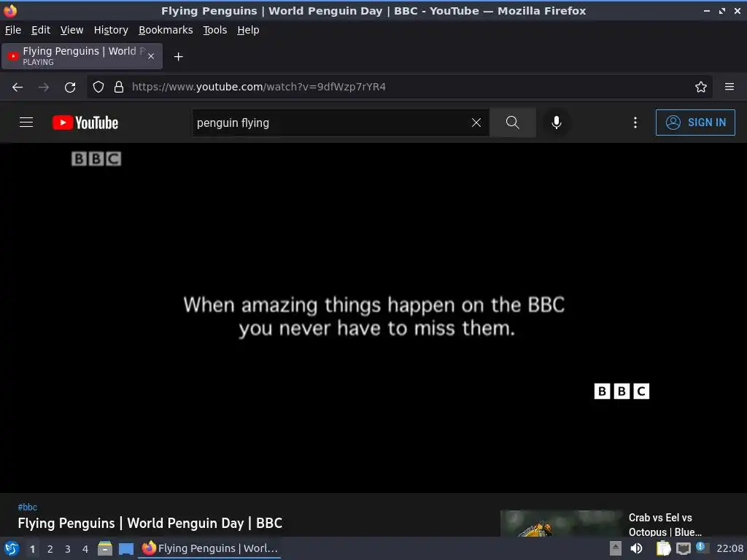Focus the browser address bar URL

click(x=400, y=87)
